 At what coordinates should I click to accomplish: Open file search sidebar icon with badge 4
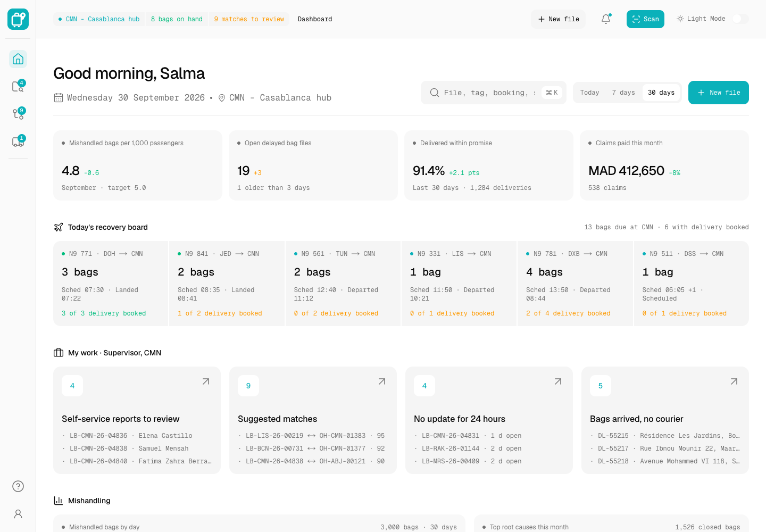pyautogui.click(x=18, y=86)
